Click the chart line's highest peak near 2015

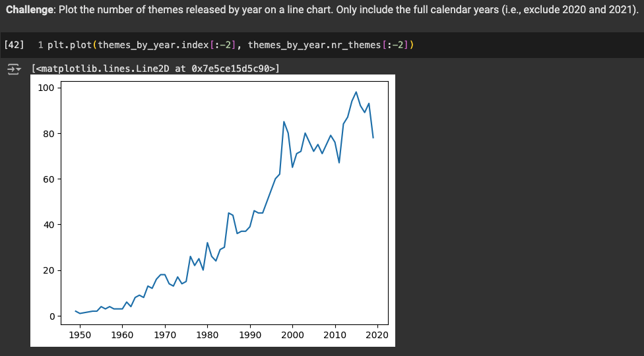pos(356,92)
